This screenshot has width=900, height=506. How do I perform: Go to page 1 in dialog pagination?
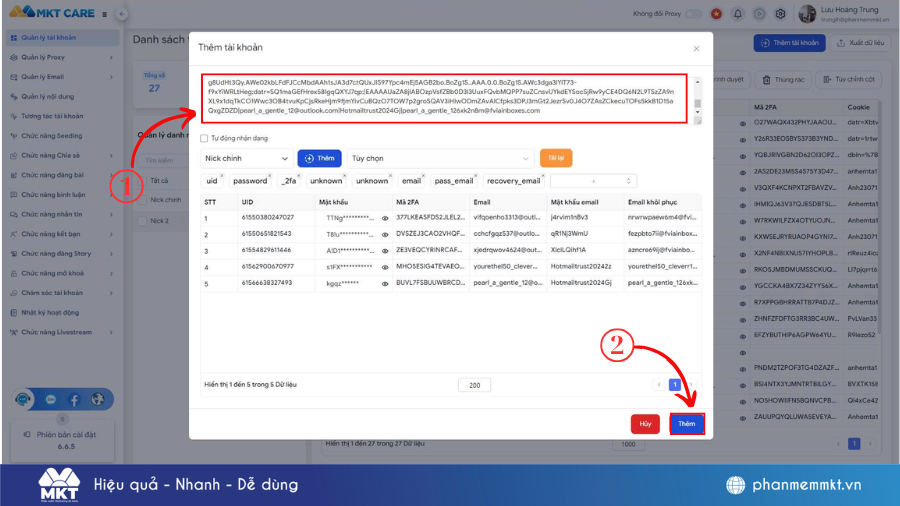[x=675, y=385]
